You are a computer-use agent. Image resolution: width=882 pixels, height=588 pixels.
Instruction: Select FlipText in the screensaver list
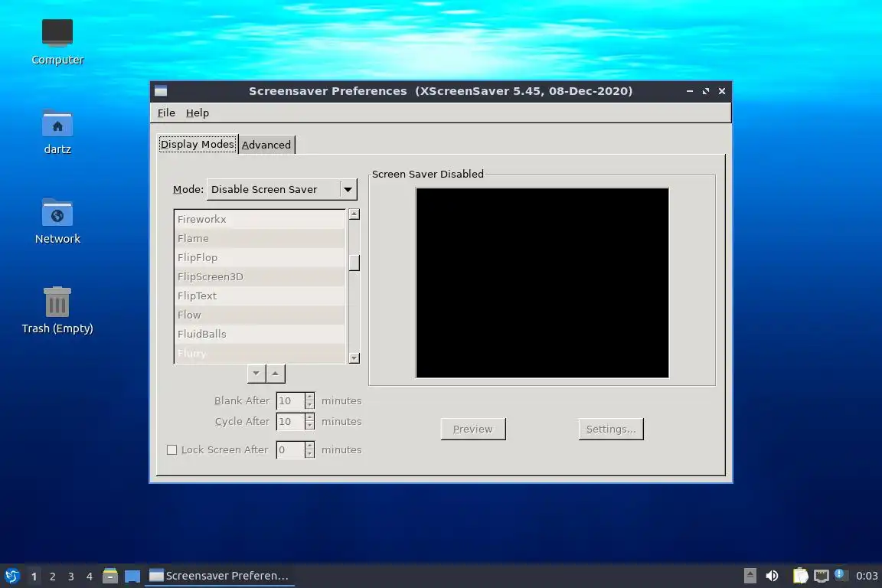coord(260,296)
